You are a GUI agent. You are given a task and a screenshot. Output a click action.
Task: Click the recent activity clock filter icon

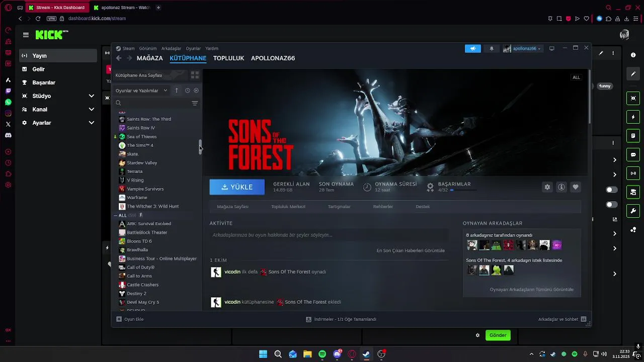point(187,90)
